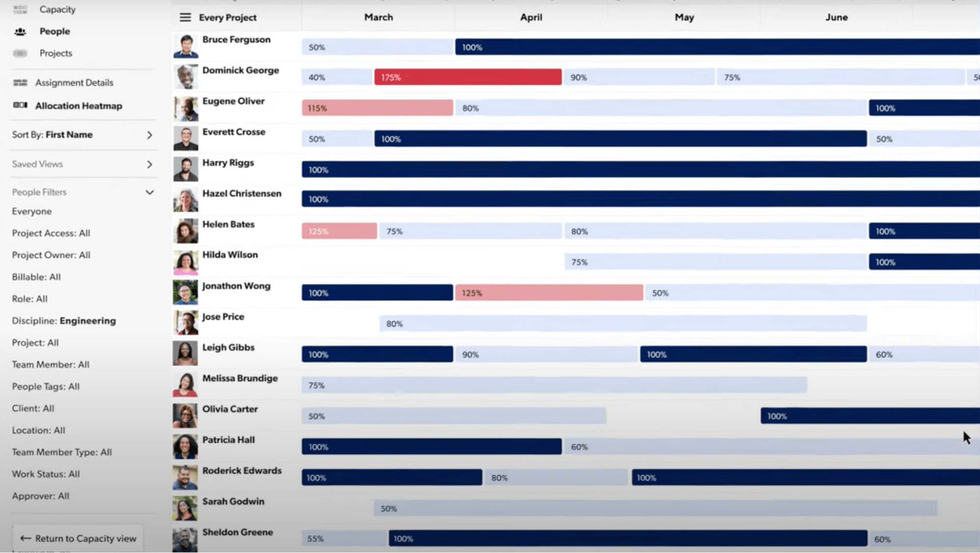This screenshot has width=980, height=553.
Task: Click the Assignment Details icon in sidebar
Action: click(x=20, y=82)
